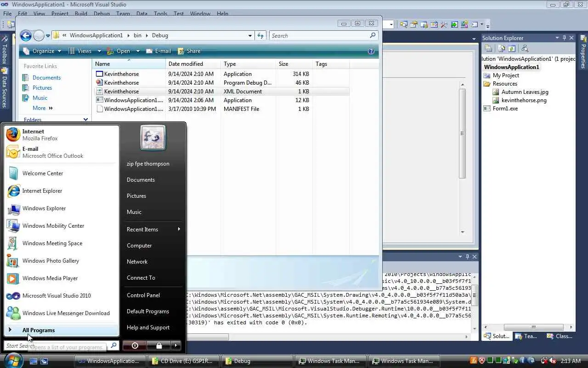Click the designer vertical scrollbar thumb

[x=462, y=133]
